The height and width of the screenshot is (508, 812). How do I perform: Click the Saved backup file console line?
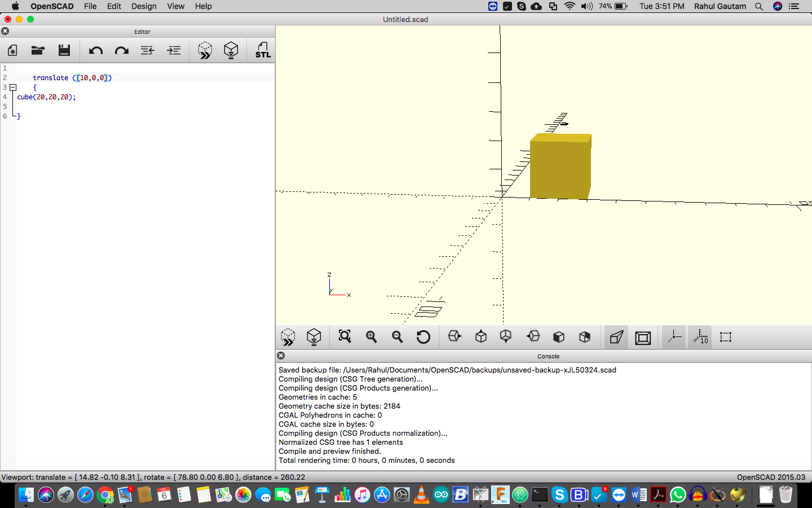(x=447, y=370)
